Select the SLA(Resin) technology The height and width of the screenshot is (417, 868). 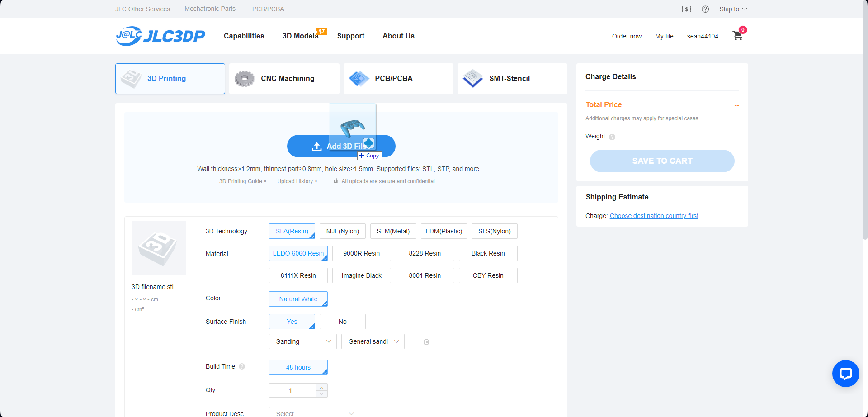pyautogui.click(x=292, y=231)
